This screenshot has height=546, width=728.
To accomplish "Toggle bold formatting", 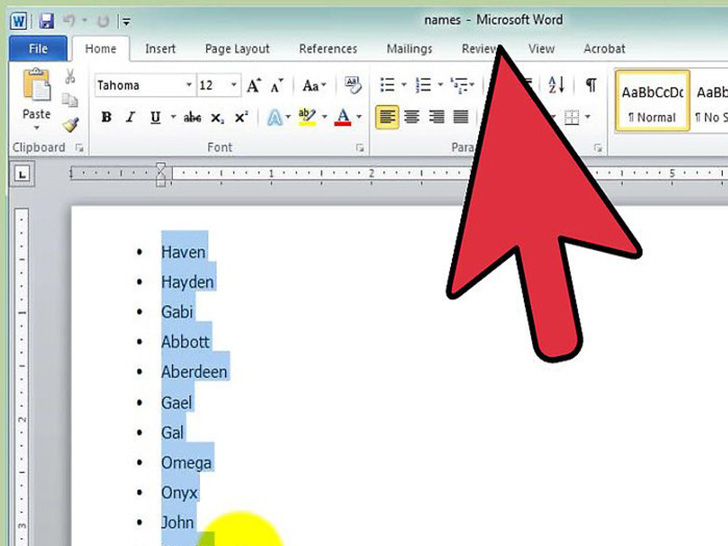I will tap(106, 117).
